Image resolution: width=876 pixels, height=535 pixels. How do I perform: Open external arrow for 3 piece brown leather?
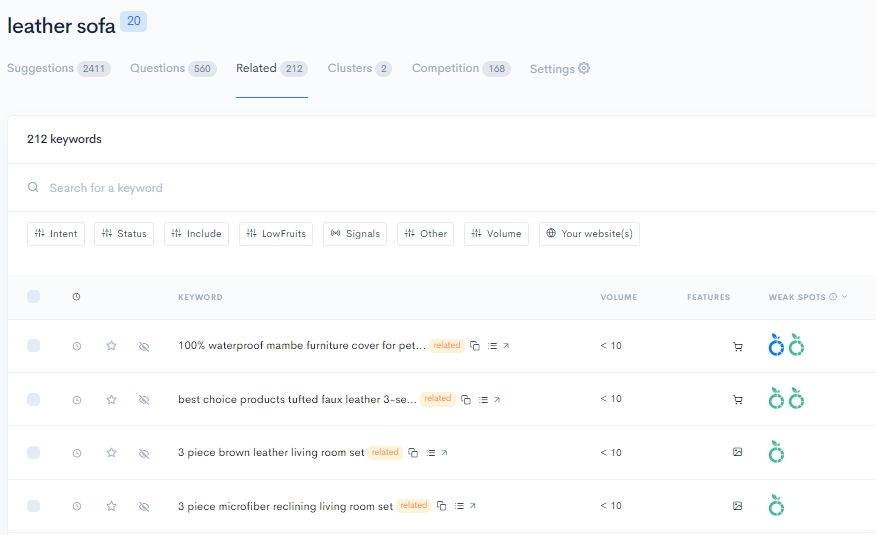(445, 452)
